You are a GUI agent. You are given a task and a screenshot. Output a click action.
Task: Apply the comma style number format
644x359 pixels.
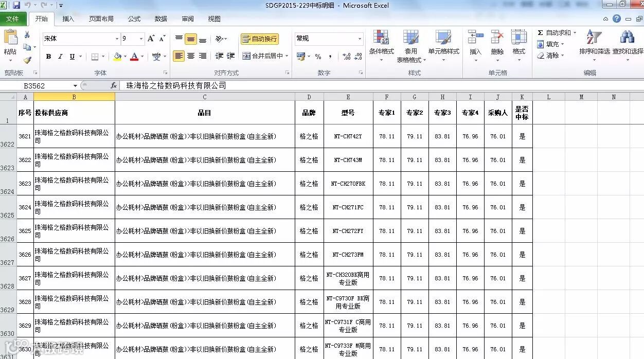pos(330,57)
